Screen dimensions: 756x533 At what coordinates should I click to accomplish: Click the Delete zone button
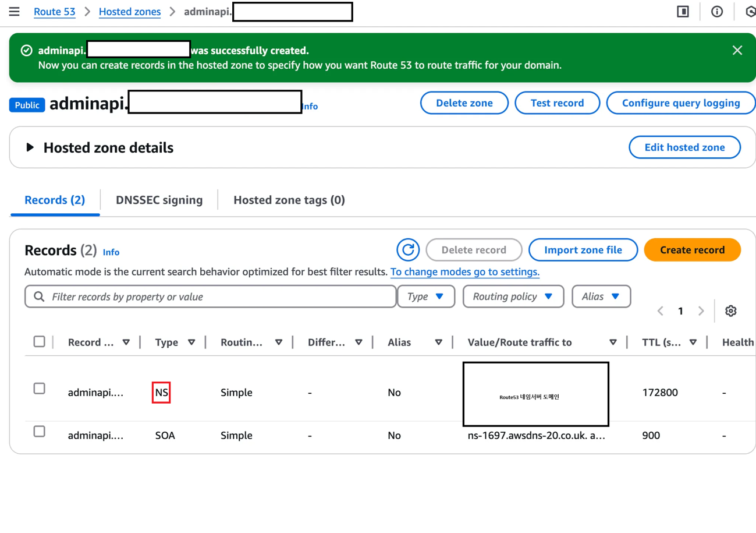[464, 103]
